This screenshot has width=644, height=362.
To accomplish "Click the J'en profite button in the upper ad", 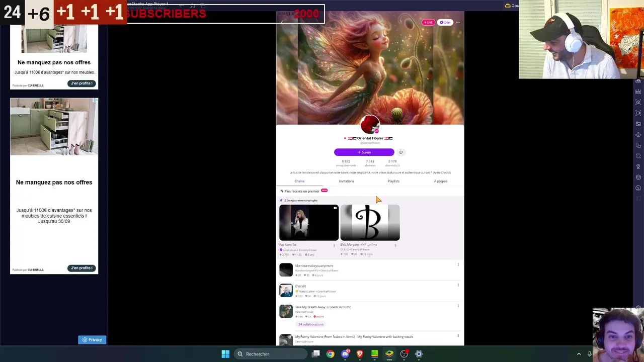I will (82, 83).
